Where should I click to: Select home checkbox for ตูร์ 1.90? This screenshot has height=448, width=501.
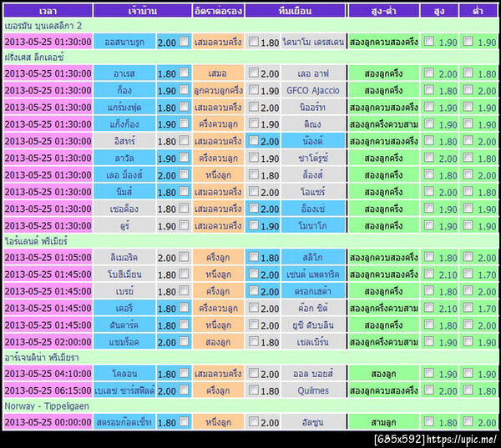pyautogui.click(x=184, y=225)
